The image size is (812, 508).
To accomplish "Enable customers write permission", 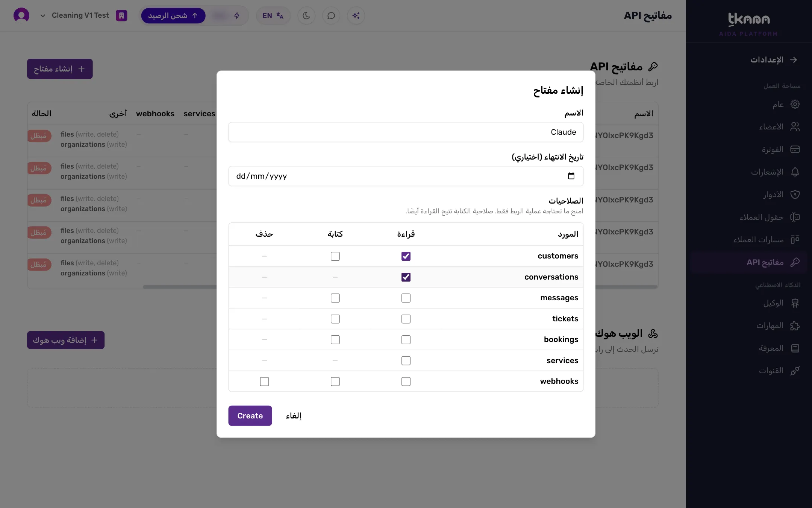I will point(335,256).
